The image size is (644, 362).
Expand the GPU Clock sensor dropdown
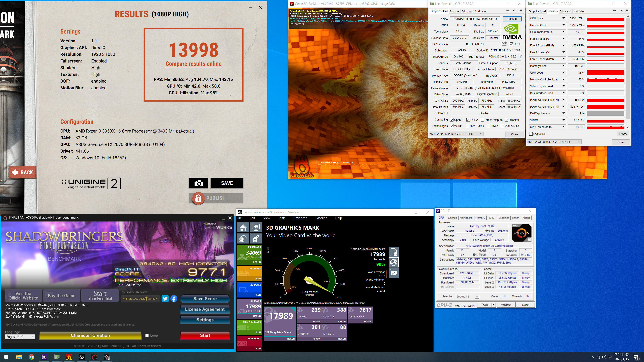[x=563, y=18]
